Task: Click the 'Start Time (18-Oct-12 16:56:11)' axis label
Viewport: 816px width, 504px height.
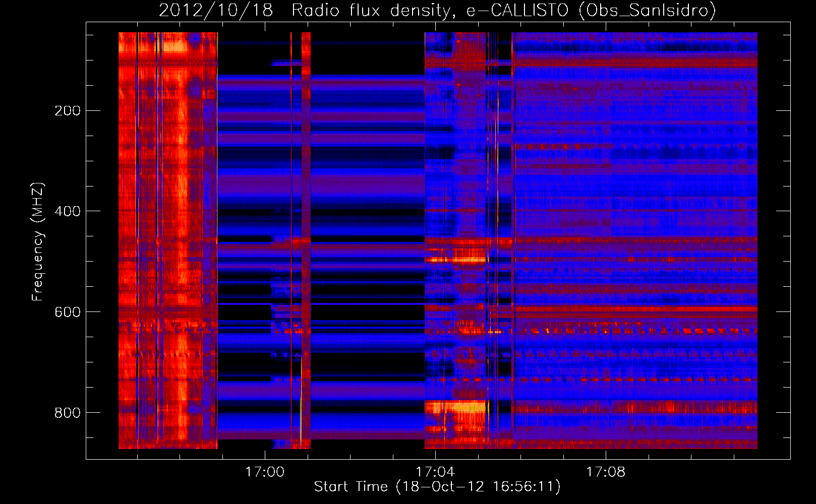Action: (437, 486)
